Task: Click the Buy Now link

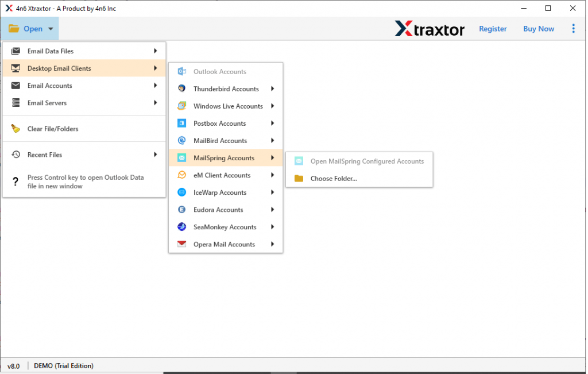Action: click(x=538, y=28)
